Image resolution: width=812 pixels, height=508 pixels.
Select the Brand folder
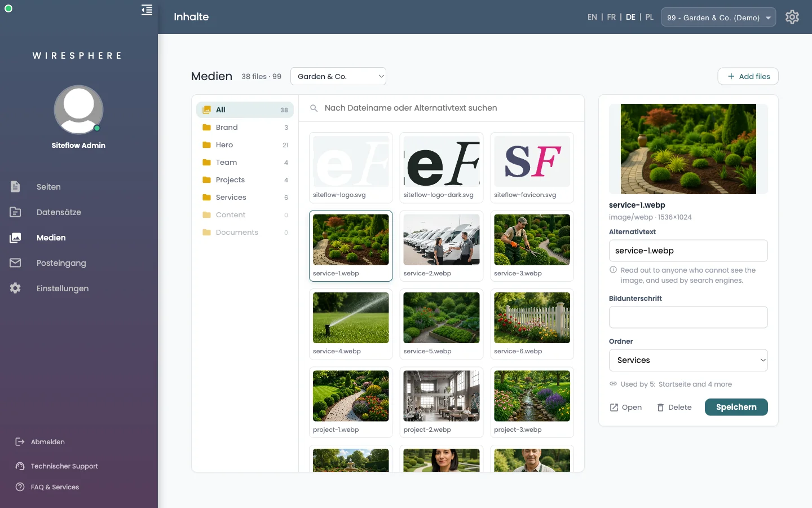click(245, 128)
